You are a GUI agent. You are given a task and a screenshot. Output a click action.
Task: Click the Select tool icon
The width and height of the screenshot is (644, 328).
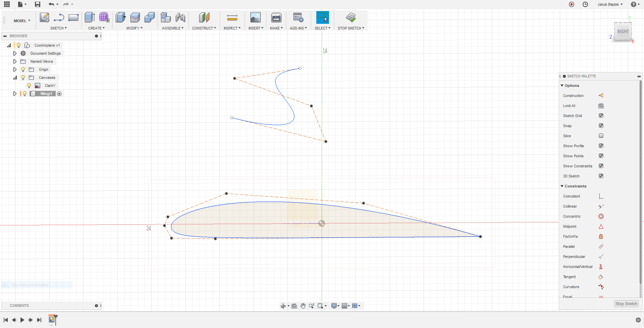(x=322, y=17)
